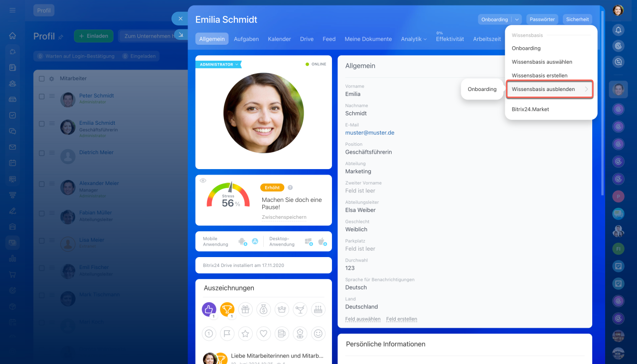
Task: Click the diagonal arrow button below the close X
Action: 181,34
